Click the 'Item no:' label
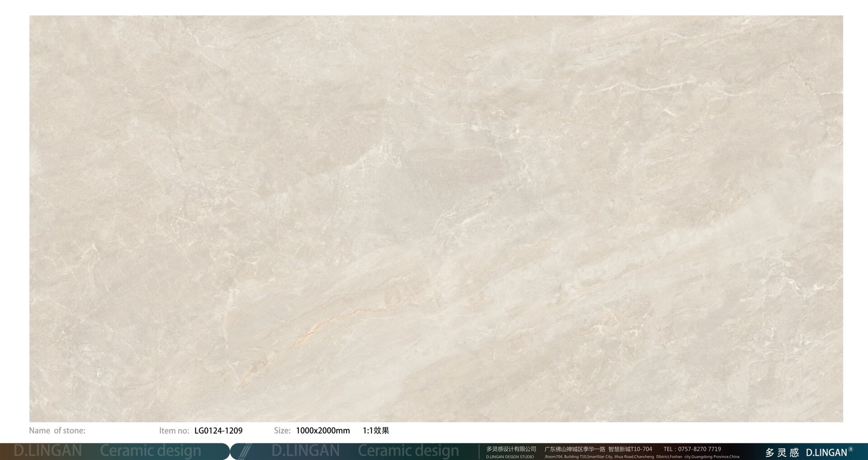The image size is (868, 460). pos(174,431)
